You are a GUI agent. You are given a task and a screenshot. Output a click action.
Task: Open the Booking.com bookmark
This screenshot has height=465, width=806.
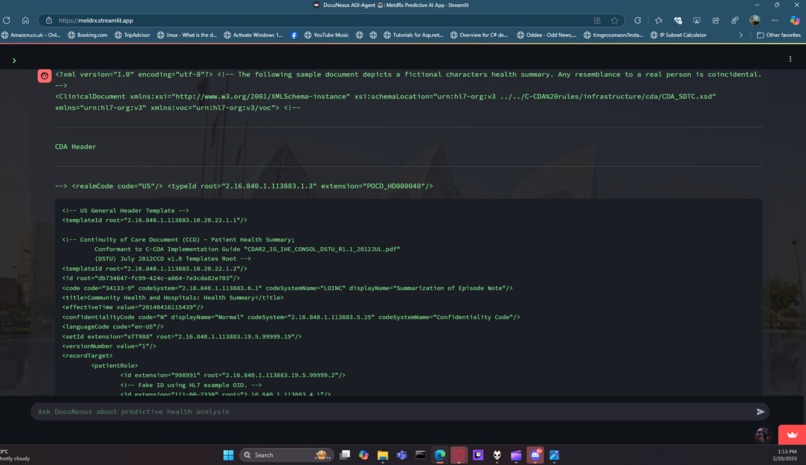[88, 35]
